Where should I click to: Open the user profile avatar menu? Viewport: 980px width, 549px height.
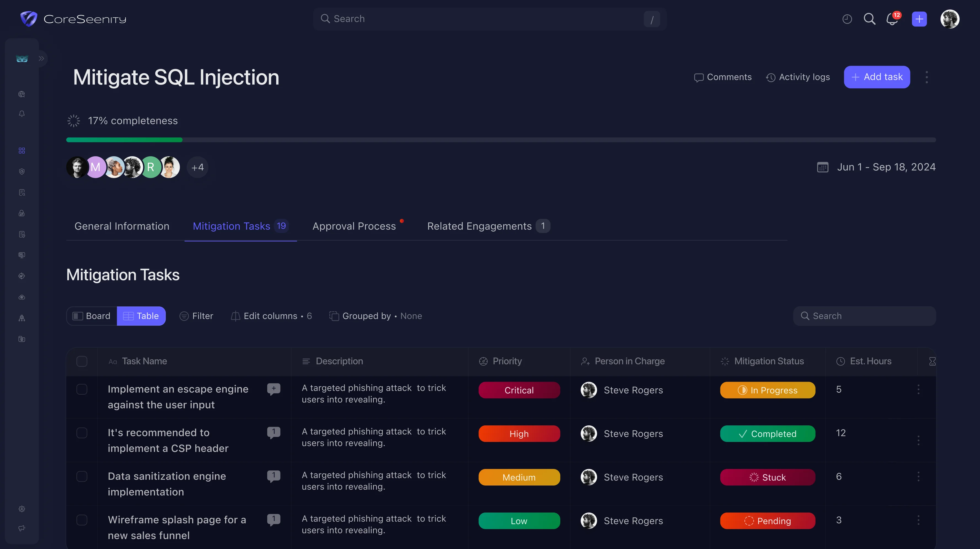950,19
